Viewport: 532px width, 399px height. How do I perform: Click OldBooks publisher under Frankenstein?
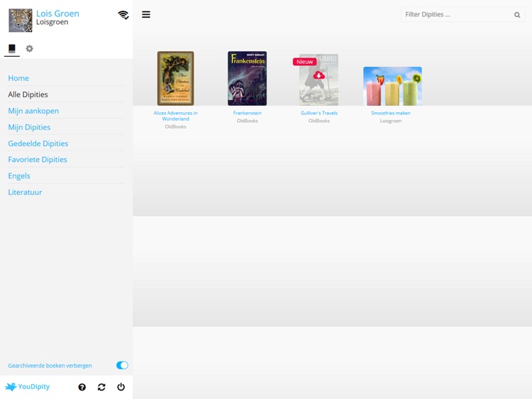click(248, 121)
